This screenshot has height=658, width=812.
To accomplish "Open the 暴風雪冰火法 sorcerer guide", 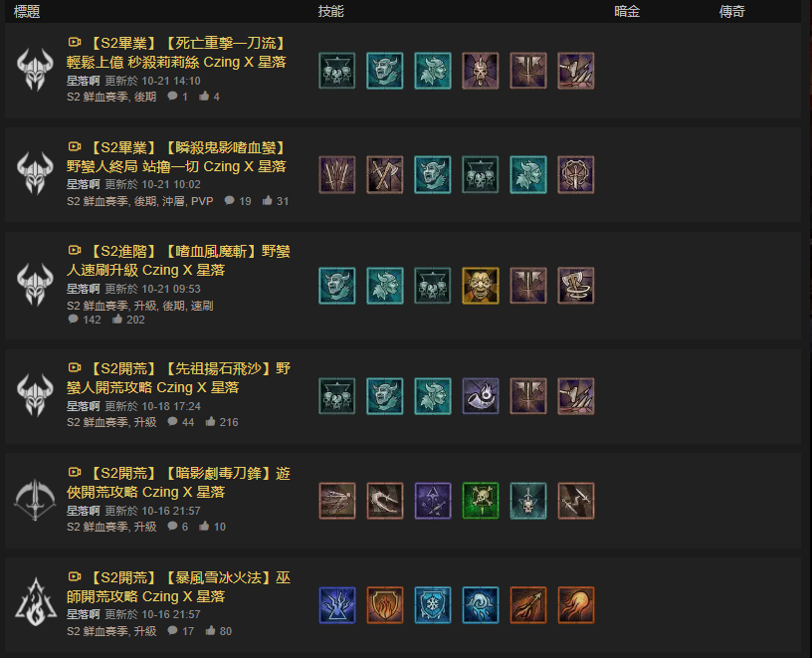I will 179,587.
